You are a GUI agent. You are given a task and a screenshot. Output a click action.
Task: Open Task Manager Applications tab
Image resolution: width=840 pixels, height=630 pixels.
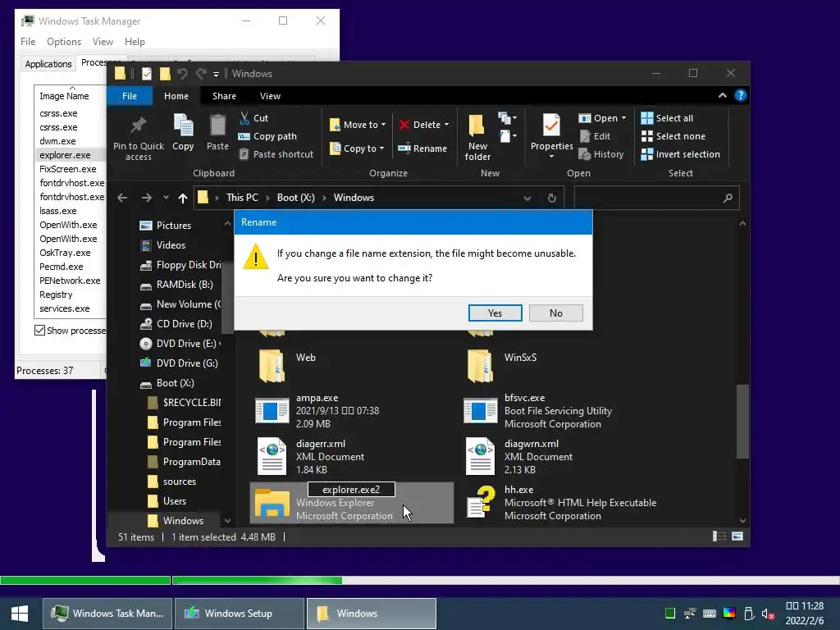coord(48,64)
